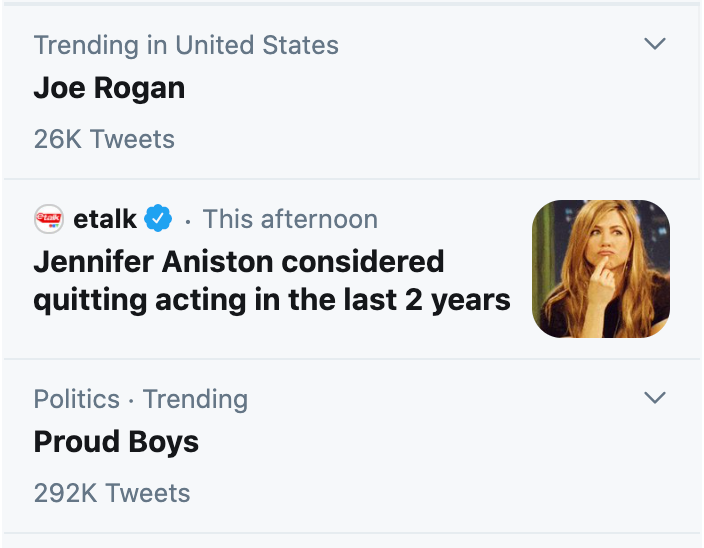Click the "This afternoon" timestamp
The height and width of the screenshot is (548, 704).
pyautogui.click(x=290, y=219)
